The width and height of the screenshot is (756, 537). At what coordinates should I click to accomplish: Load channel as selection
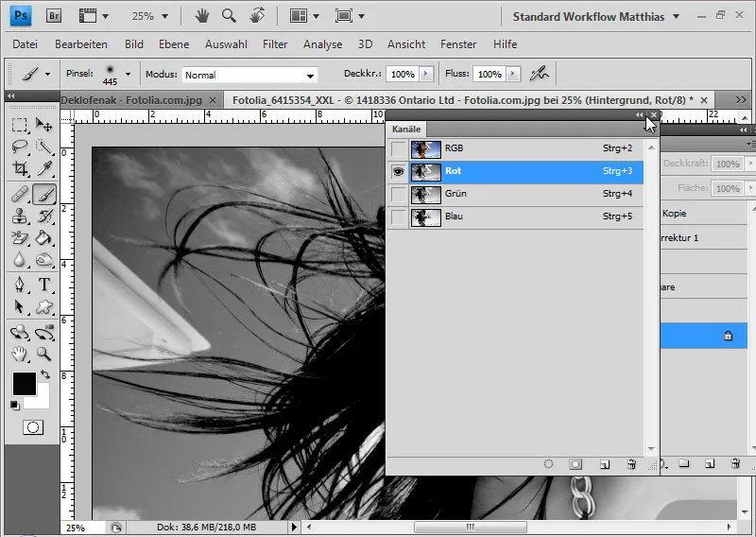pos(548,464)
